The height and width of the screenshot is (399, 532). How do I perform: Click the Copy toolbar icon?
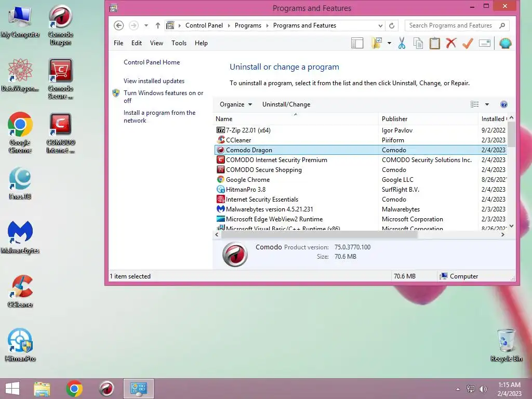(x=418, y=43)
